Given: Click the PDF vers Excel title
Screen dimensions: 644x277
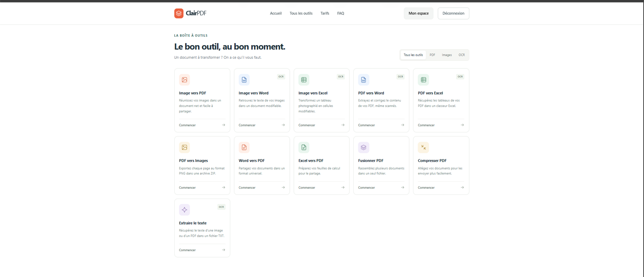Looking at the screenshot, I should point(430,93).
